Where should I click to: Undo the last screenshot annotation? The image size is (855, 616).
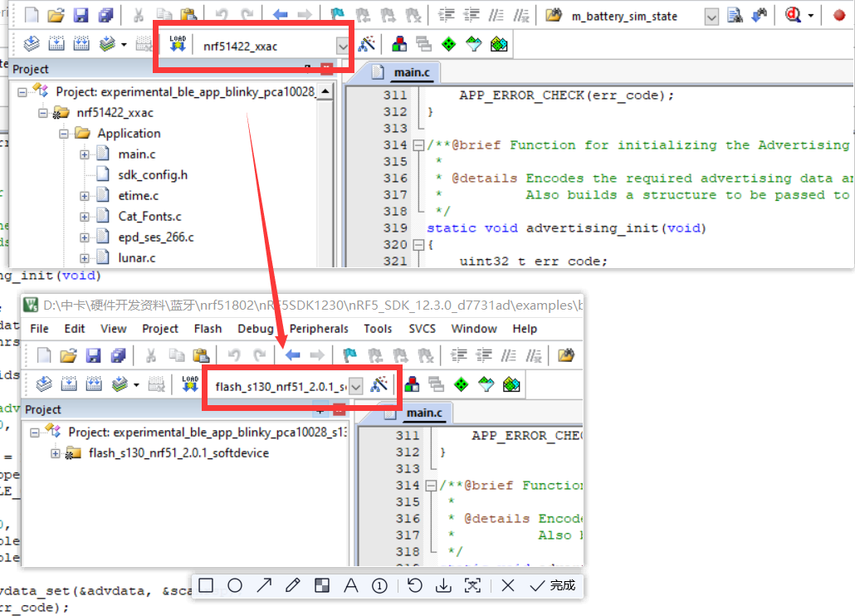(x=415, y=585)
